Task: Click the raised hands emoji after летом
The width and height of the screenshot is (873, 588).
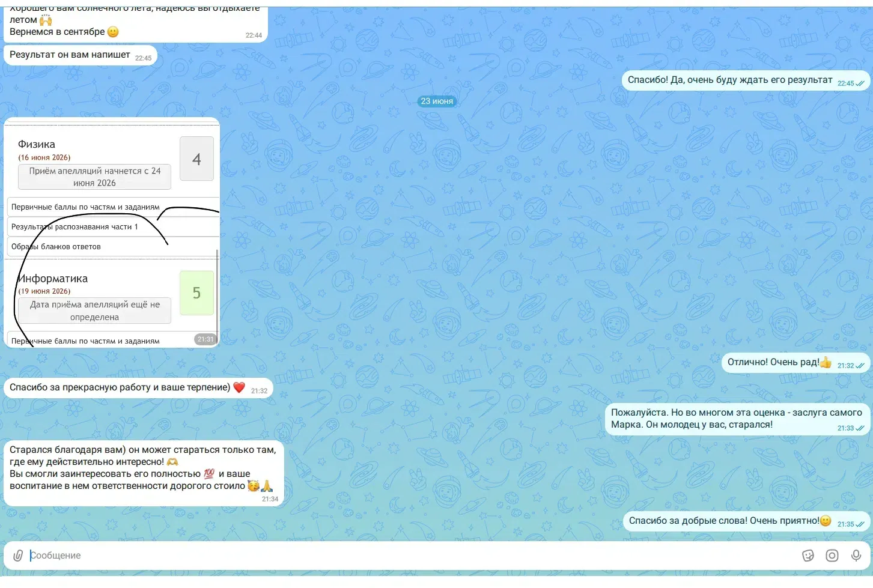Action: [46, 20]
